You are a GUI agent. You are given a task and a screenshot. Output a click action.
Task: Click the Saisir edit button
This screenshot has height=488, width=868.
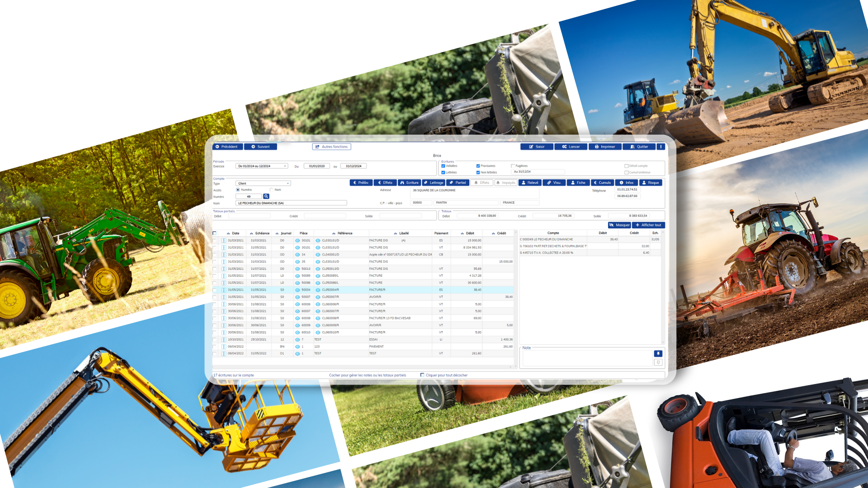point(537,147)
